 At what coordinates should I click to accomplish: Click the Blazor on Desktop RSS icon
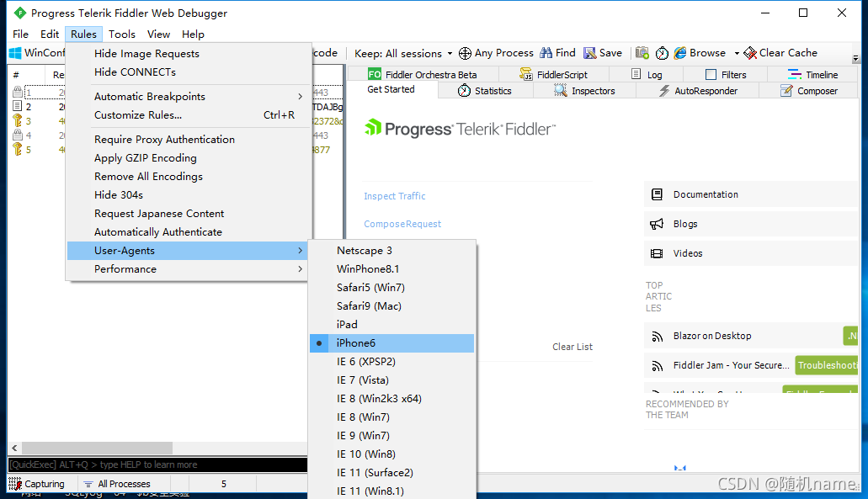(657, 337)
